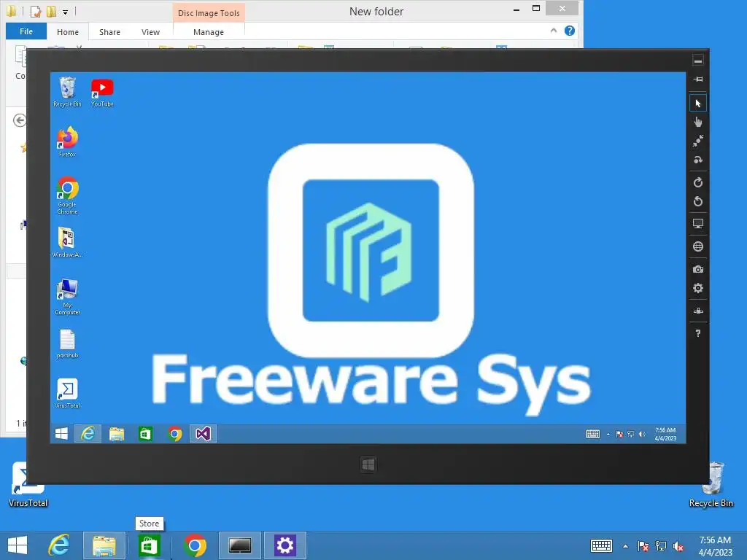The height and width of the screenshot is (560, 747).
Task: Show hidden icons in simulator tray
Action: click(608, 435)
